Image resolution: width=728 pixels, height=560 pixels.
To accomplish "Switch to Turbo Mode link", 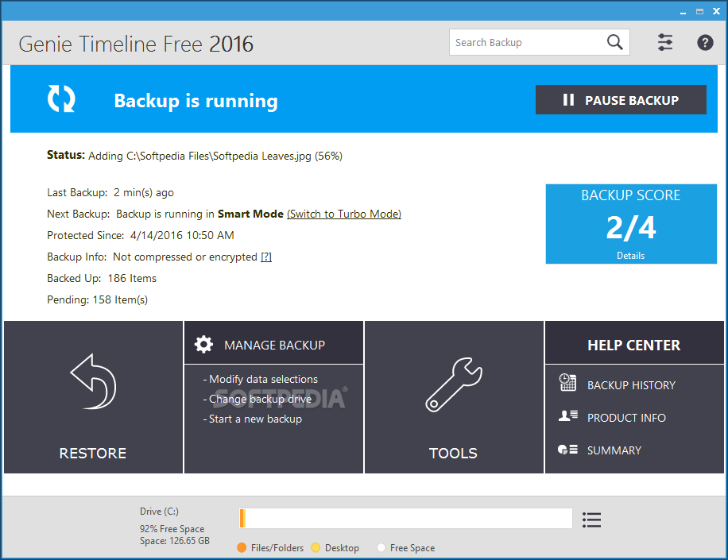I will click(x=344, y=214).
